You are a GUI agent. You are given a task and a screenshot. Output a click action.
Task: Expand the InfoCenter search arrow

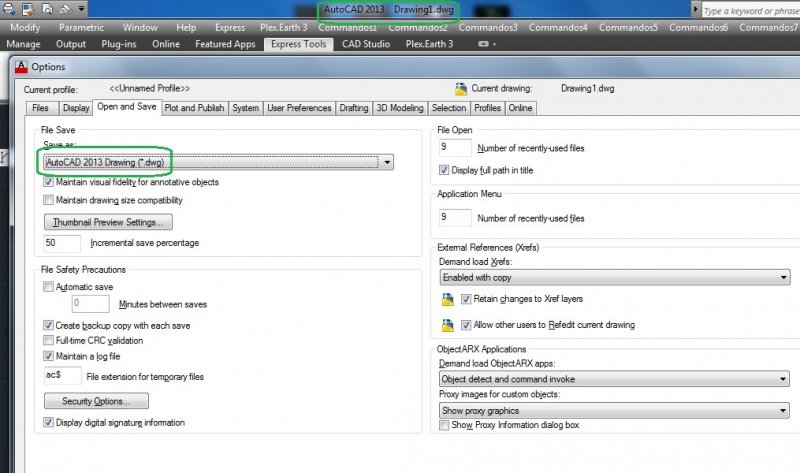[695, 9]
